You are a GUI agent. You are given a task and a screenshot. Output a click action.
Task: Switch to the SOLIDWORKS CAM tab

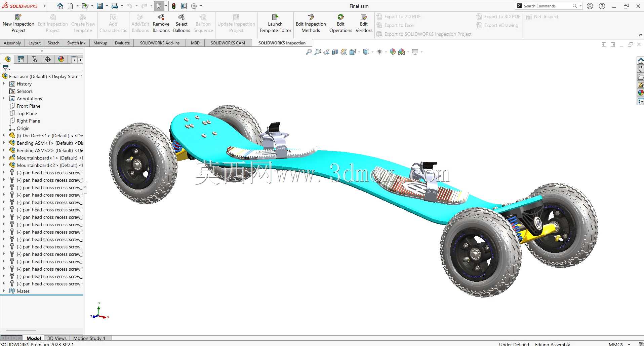(228, 43)
